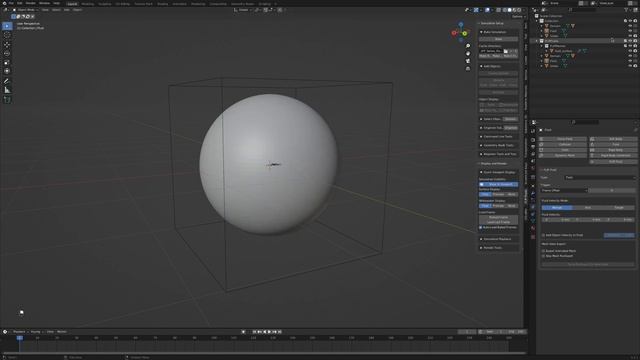This screenshot has width=640, height=360.
Task: Toggle camera view in the viewport
Action: pyautogui.click(x=468, y=61)
